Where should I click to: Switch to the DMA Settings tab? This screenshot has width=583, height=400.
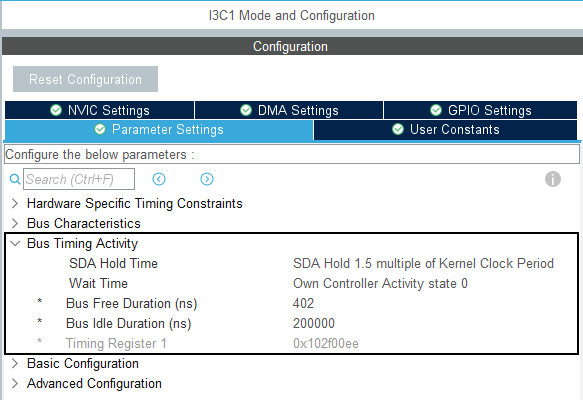click(289, 110)
